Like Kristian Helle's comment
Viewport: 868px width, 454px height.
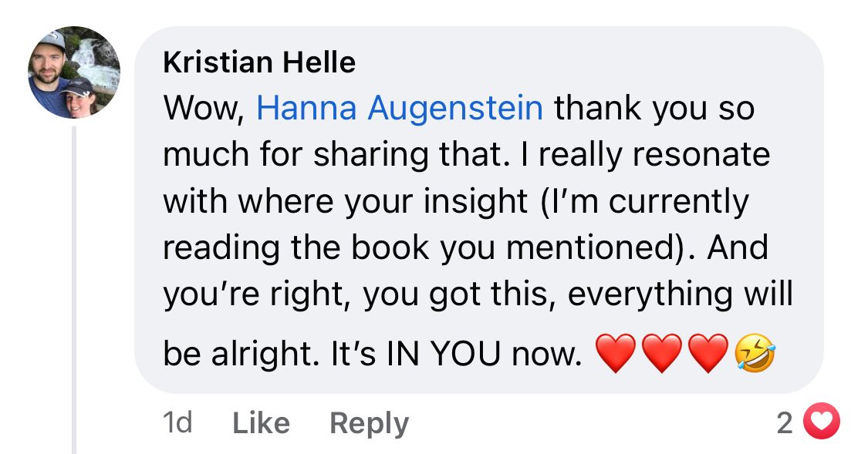tap(261, 424)
